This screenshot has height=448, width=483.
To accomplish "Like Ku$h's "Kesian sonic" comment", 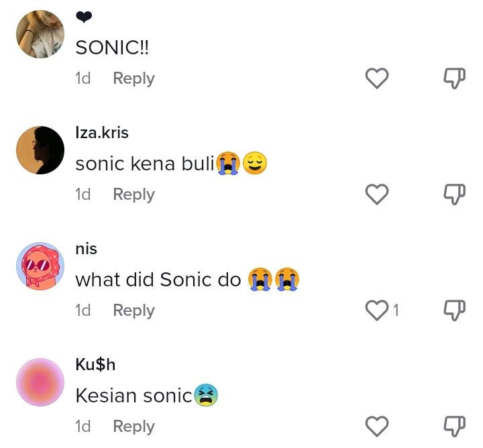I will click(x=377, y=427).
